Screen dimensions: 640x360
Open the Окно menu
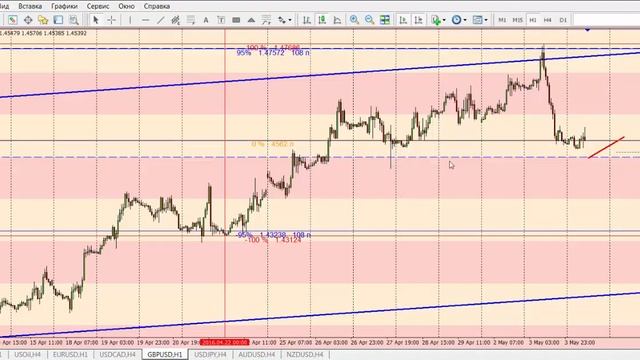coord(127,6)
